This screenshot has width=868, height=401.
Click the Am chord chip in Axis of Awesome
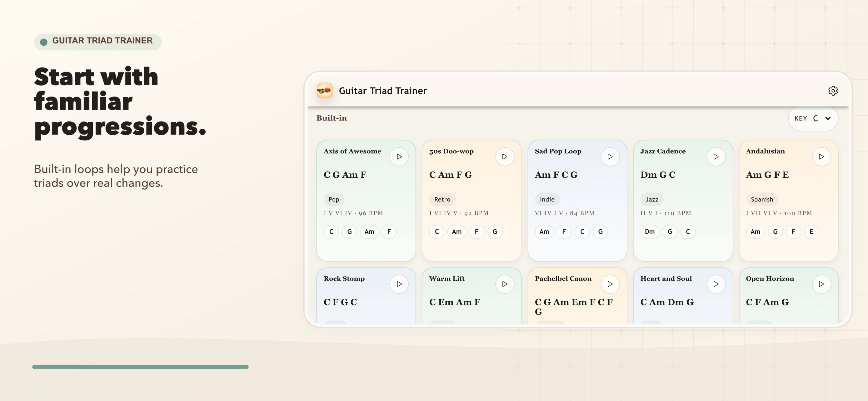tap(369, 232)
